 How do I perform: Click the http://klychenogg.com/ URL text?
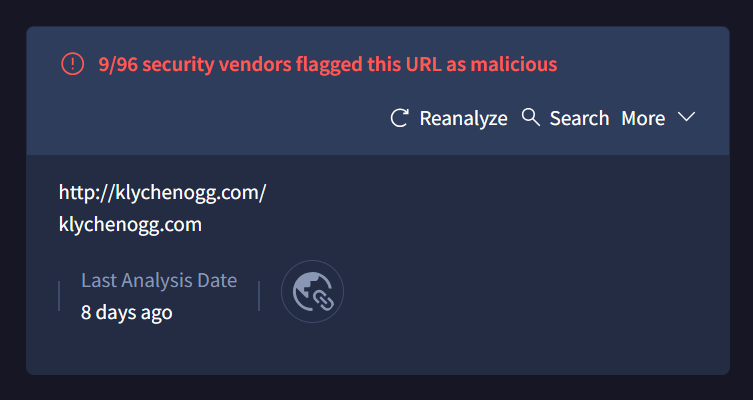point(162,193)
